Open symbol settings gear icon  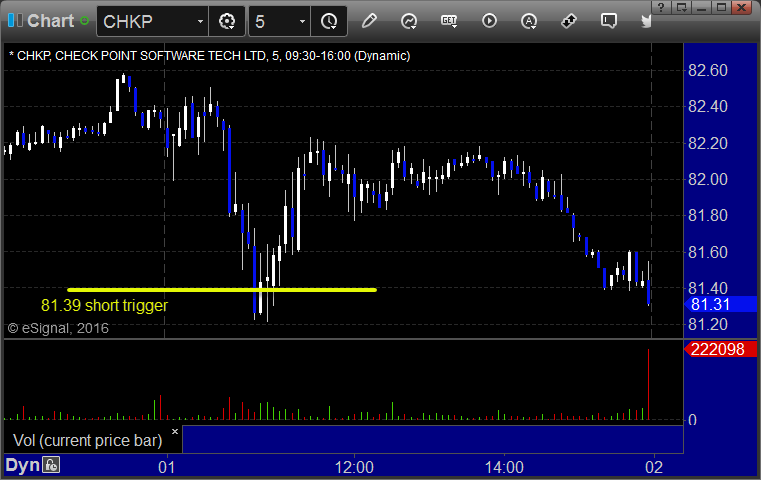click(227, 21)
